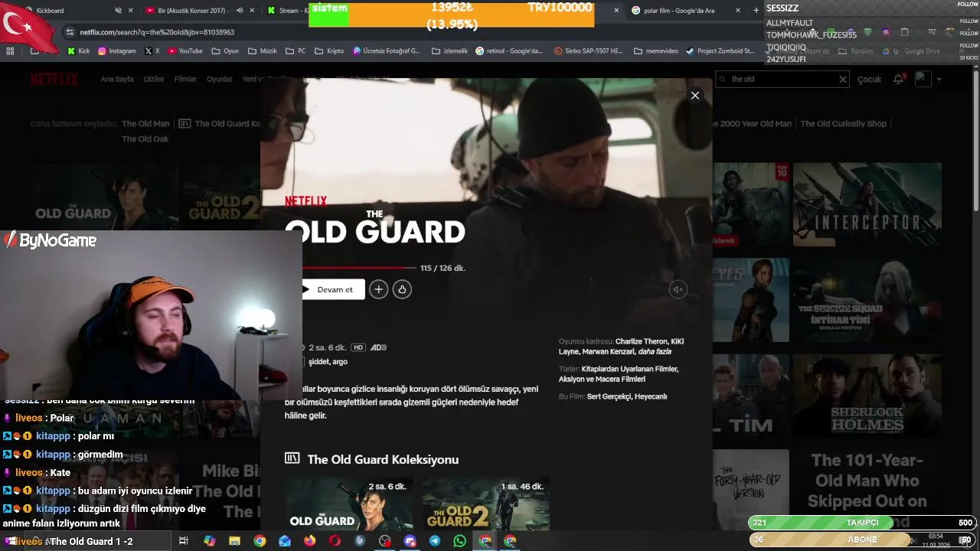Expand the Netflix profile dropdown arrow
The image size is (980, 551).
939,79
